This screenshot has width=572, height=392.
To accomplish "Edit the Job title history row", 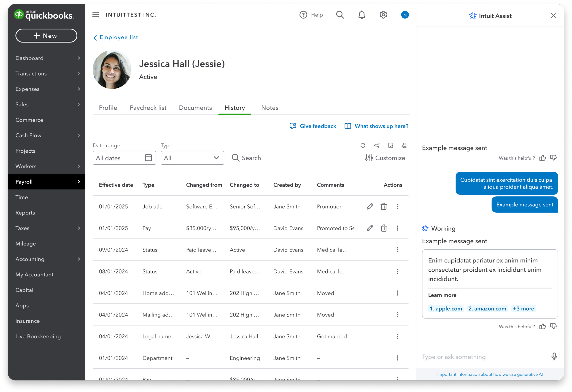I will (370, 206).
